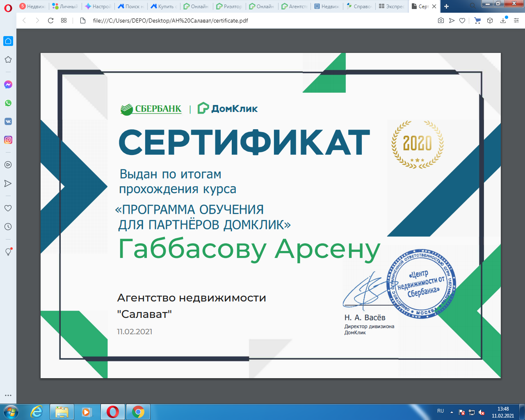
Task: Open Facebook Messenger in the sidebar
Action: tap(8, 84)
